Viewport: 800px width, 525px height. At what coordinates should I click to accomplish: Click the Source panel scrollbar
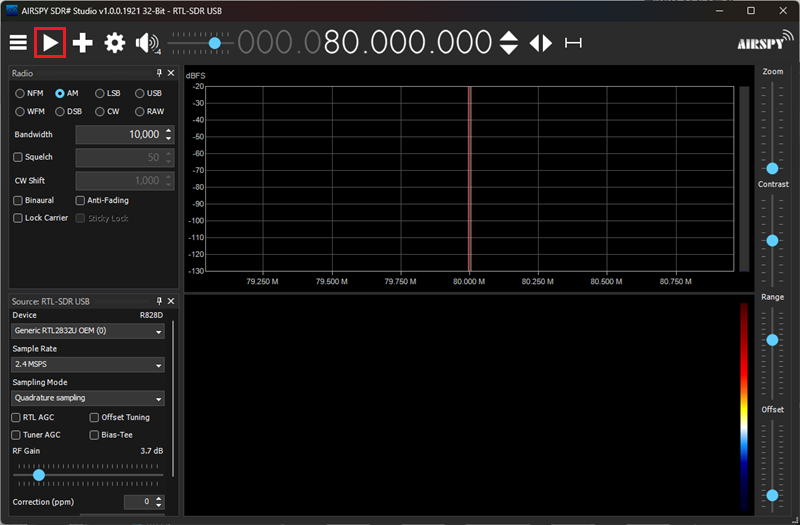(173, 398)
